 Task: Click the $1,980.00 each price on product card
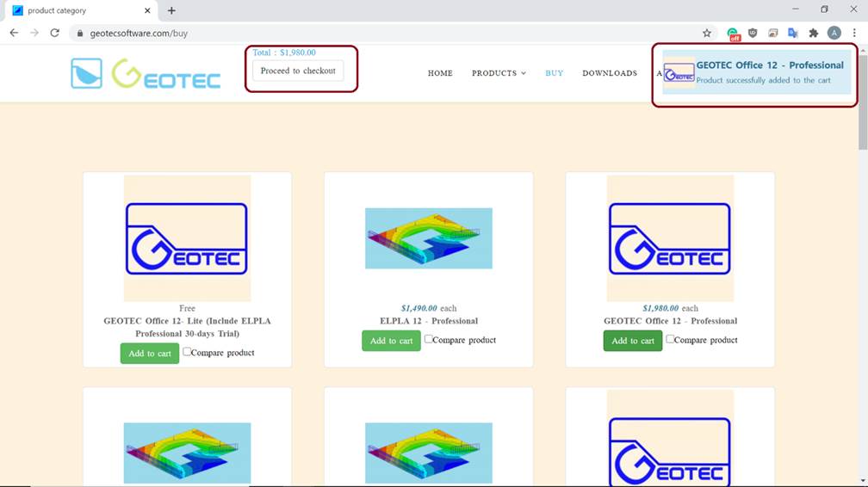670,308
